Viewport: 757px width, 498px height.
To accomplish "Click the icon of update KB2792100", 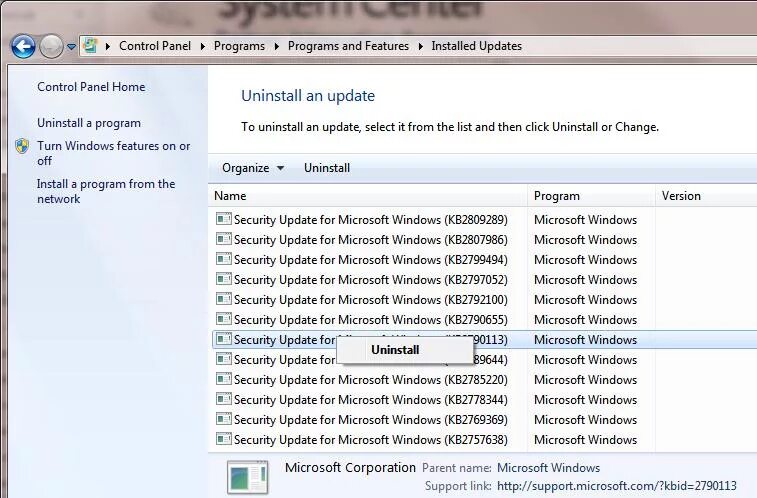I will pos(224,299).
